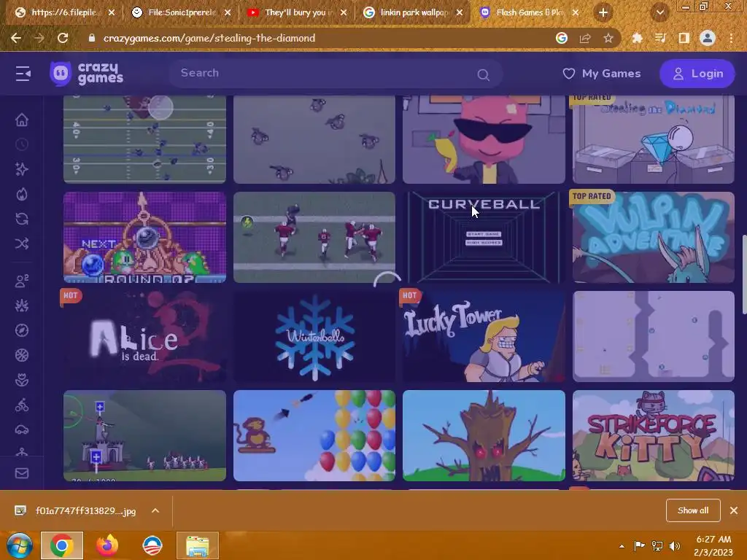Screen dimensions: 747x560
Task: Open the pink character with sunglasses thumbnail
Action: [x=484, y=139]
